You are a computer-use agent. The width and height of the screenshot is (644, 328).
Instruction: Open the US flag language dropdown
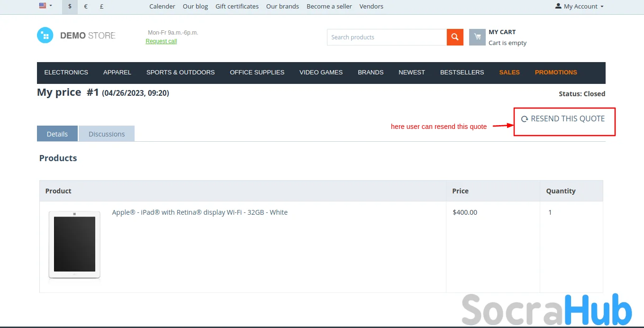pos(45,6)
